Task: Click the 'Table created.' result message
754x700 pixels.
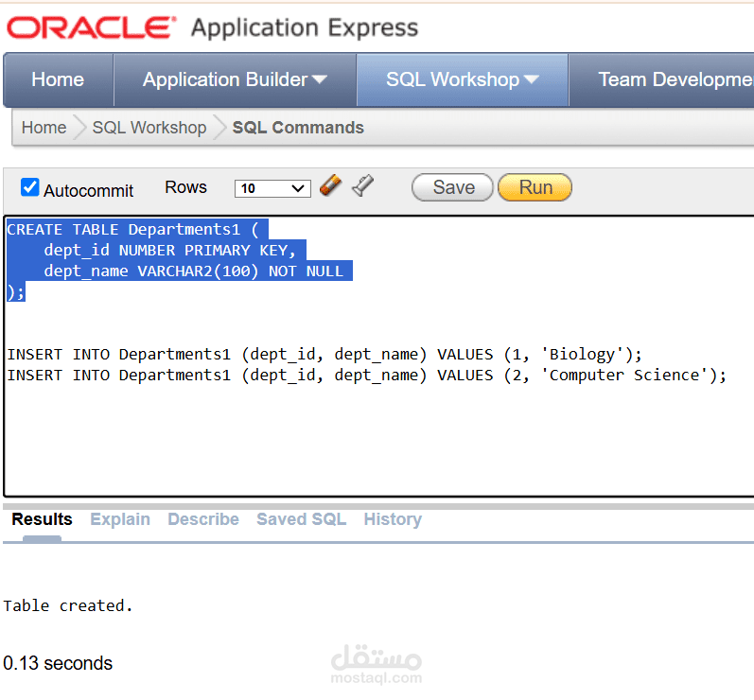Action: coord(68,605)
